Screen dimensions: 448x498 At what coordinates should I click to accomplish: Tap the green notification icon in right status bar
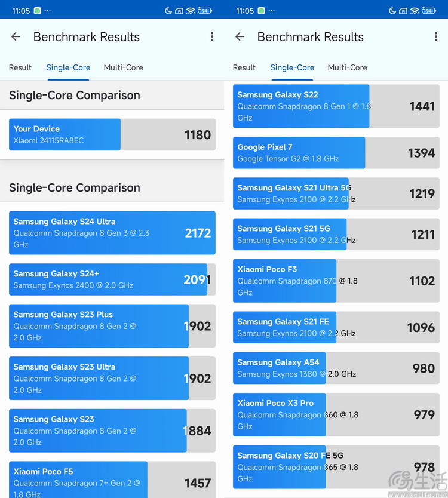(x=261, y=11)
